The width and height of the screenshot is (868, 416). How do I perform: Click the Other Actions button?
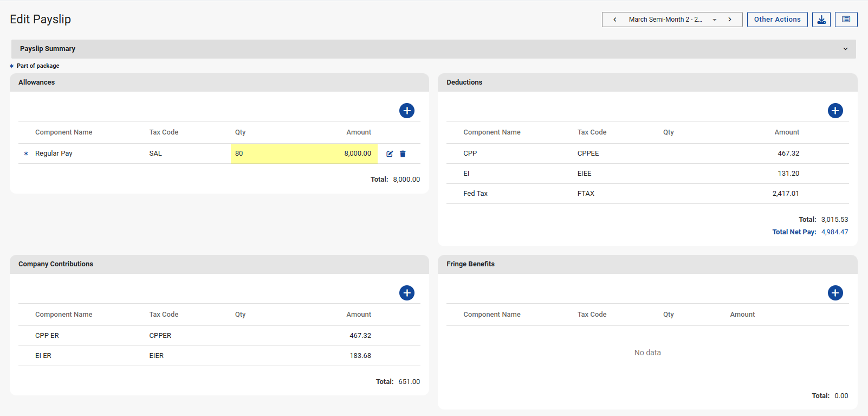click(x=777, y=20)
